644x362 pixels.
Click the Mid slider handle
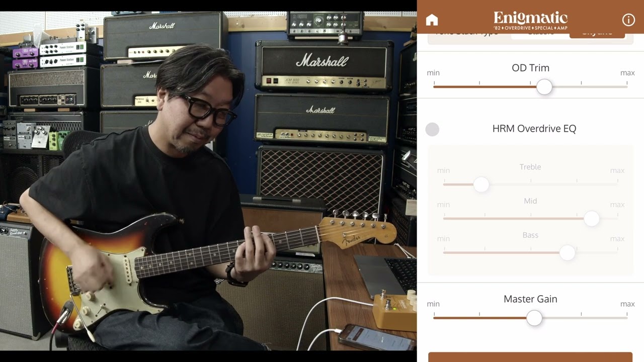click(592, 219)
